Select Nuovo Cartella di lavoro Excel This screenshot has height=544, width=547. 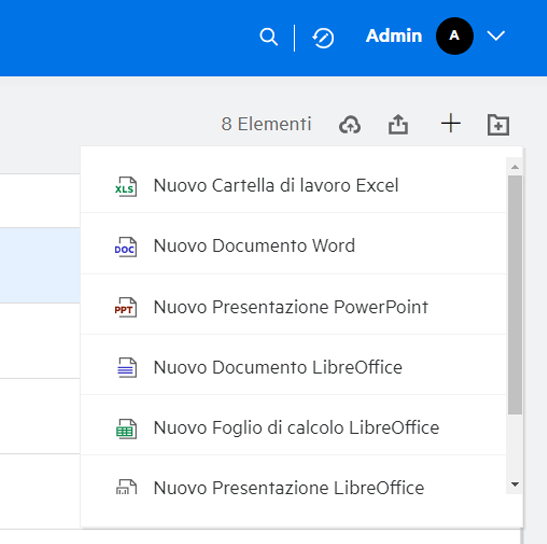click(x=293, y=186)
